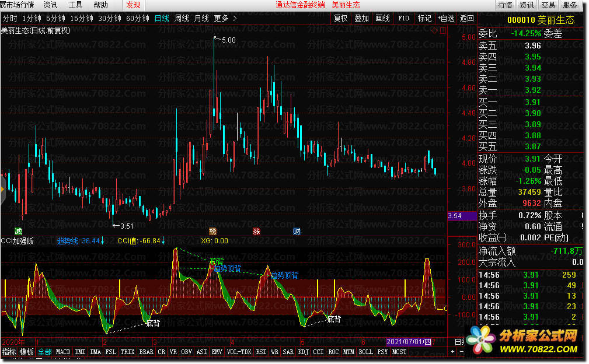This screenshot has height=364, width=589.
Task: Click the 卖一 3.92 ask price
Action: [531, 90]
